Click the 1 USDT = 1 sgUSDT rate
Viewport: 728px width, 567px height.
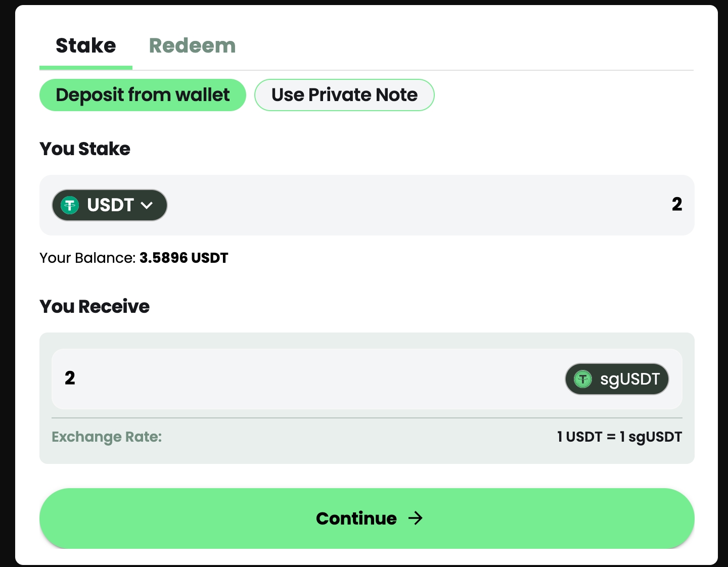619,437
